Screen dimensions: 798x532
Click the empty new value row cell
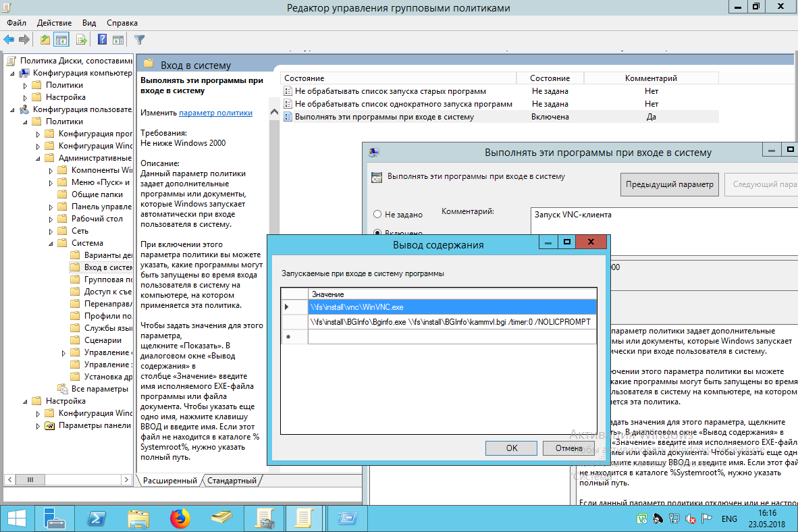click(452, 336)
